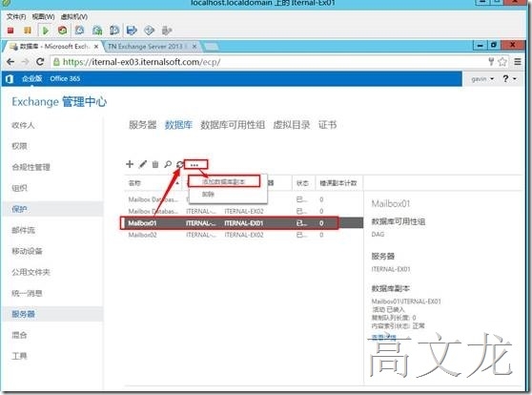
Task: Open 工具 in the left navigation
Action: click(19, 356)
